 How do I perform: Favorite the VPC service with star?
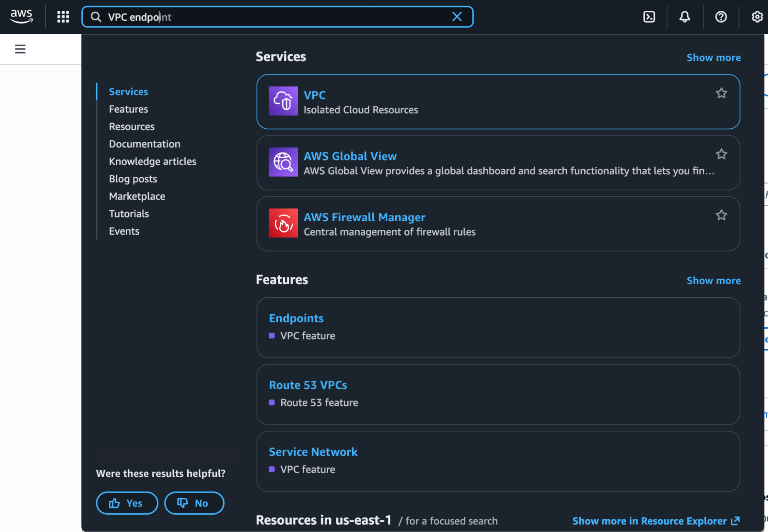[x=721, y=93]
